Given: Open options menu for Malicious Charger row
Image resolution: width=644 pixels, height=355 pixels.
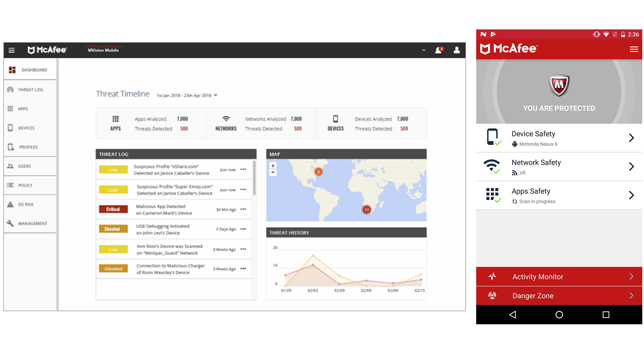Looking at the screenshot, I should [243, 269].
